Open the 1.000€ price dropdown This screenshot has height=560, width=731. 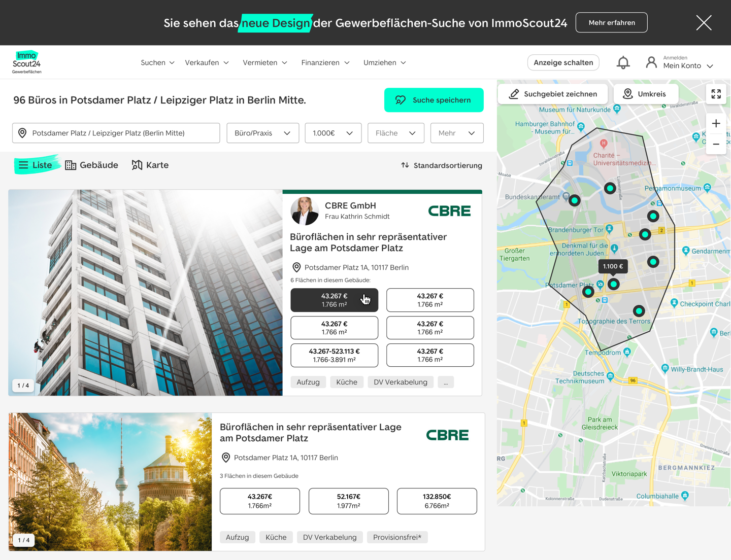[x=333, y=133]
